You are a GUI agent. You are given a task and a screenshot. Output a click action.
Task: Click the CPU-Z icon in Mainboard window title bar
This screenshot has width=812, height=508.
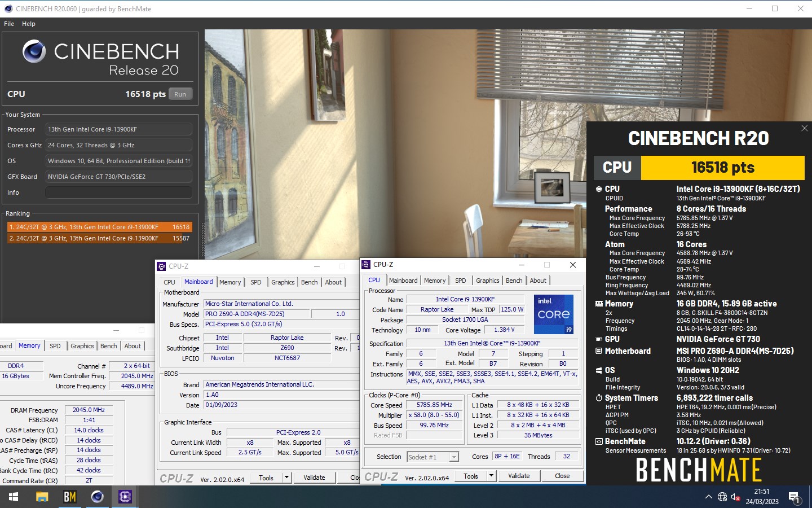162,266
